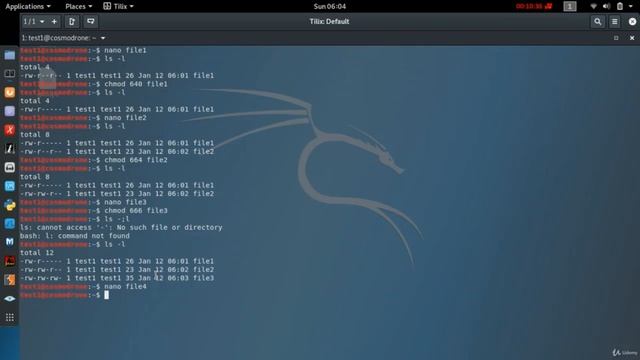Open the Files folder icon in the dock
This screenshot has width=640, height=360.
[x=10, y=55]
